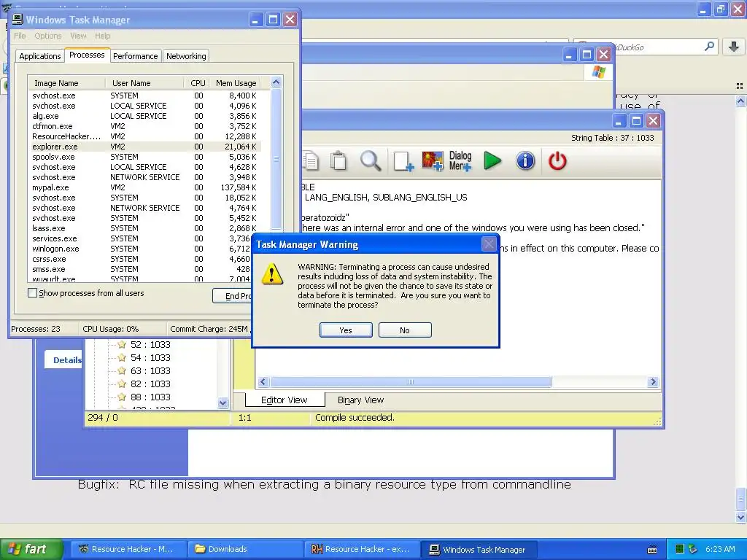Click the browser downloads arrow icon
The width and height of the screenshot is (747, 560).
pyautogui.click(x=734, y=46)
